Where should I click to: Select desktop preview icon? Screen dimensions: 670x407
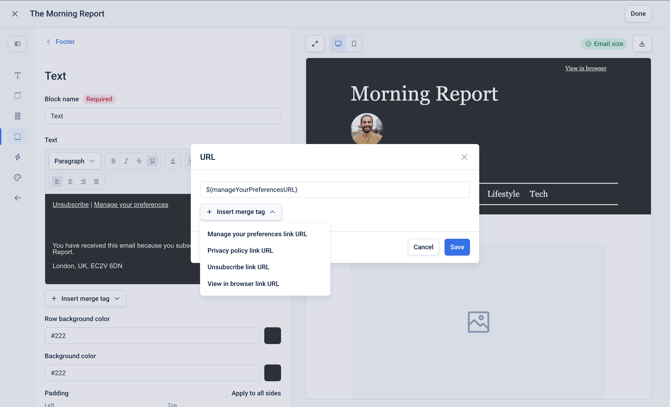pyautogui.click(x=338, y=44)
